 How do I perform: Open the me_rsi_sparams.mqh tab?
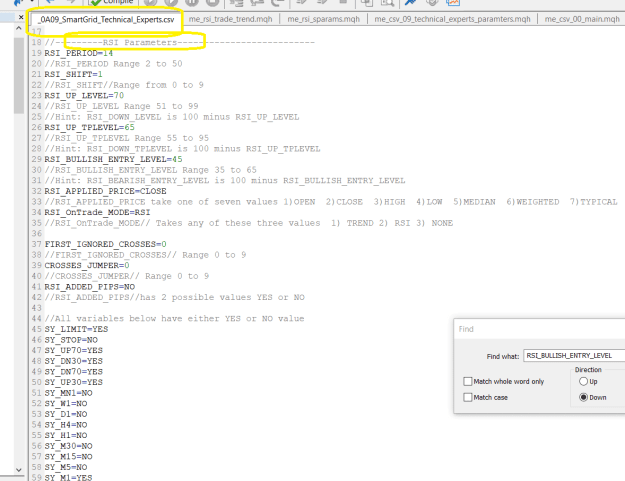(x=323, y=19)
